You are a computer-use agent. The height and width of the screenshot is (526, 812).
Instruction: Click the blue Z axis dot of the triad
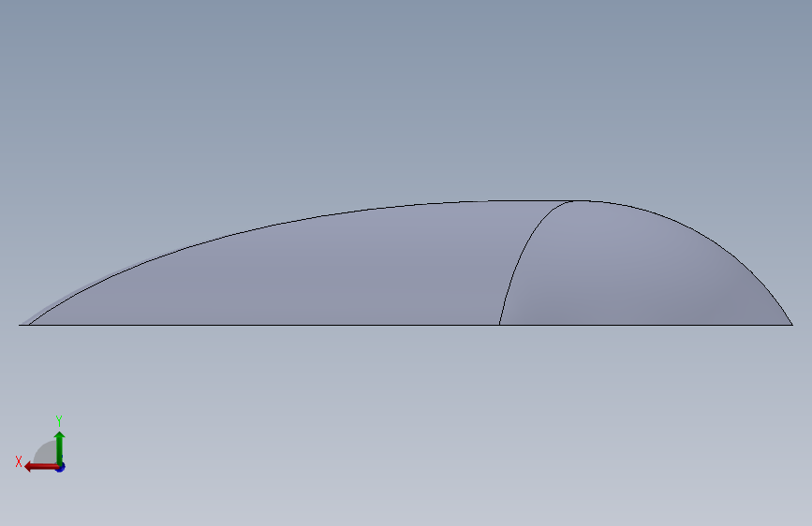61,468
